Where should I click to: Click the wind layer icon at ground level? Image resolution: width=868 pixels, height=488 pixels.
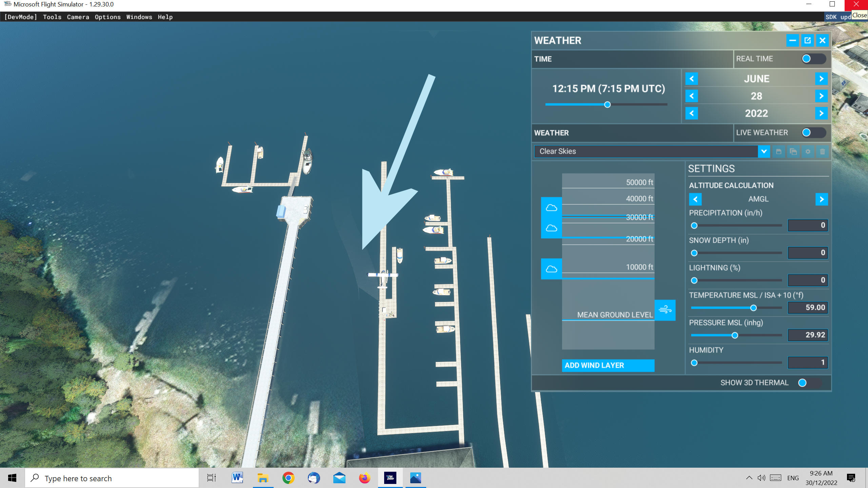click(x=665, y=310)
